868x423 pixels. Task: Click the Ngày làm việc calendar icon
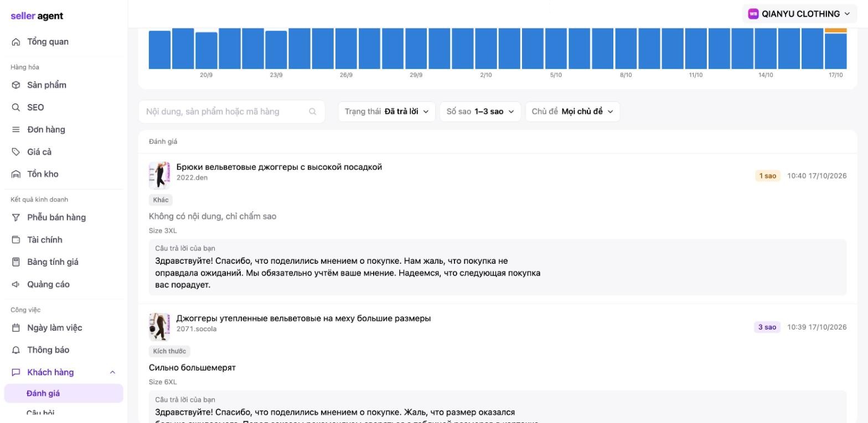[15, 328]
